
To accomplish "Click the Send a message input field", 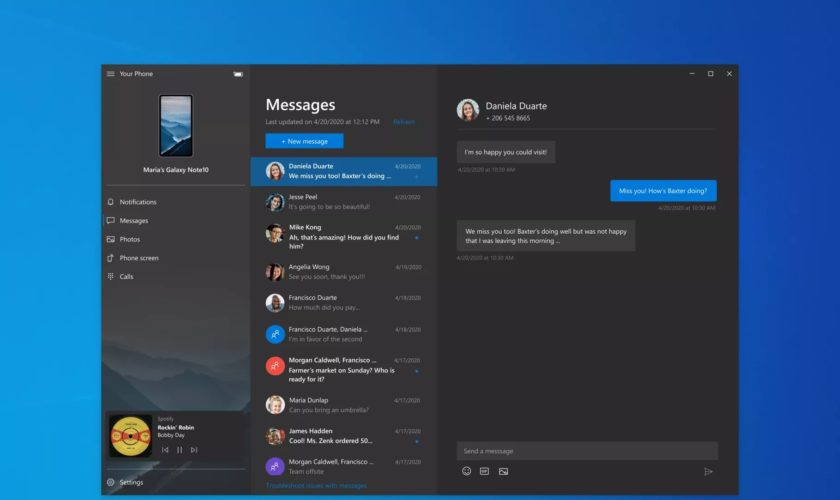I will (x=587, y=451).
